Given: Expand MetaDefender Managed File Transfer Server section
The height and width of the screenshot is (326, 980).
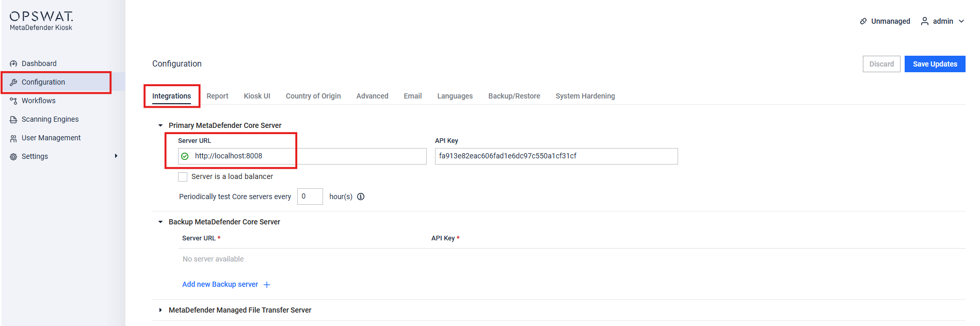Looking at the screenshot, I should pos(160,310).
